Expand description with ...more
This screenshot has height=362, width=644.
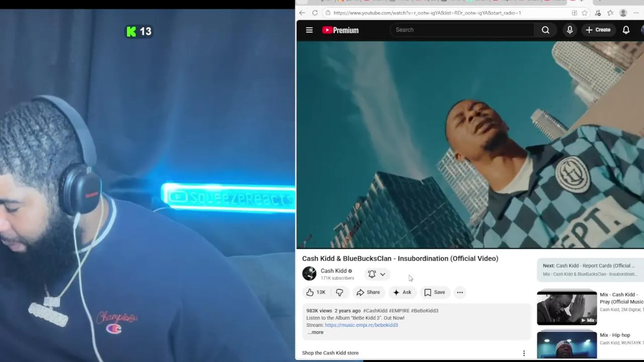tap(315, 332)
